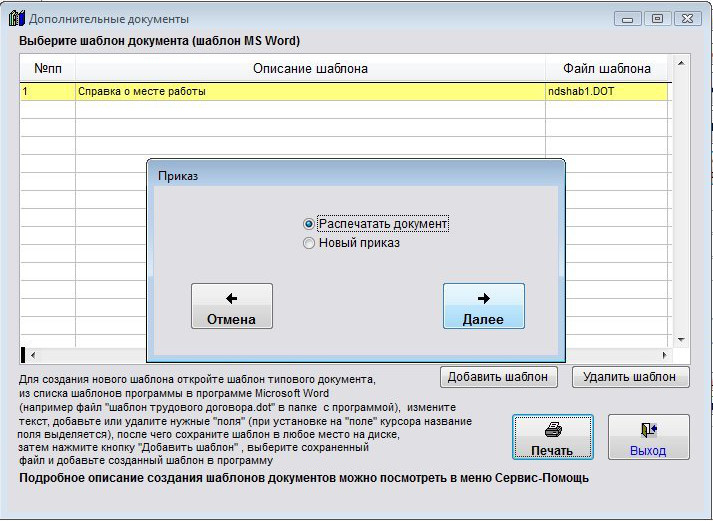Click the "Отмена" button in the Приказ dialog
713x521 pixels.
[232, 306]
